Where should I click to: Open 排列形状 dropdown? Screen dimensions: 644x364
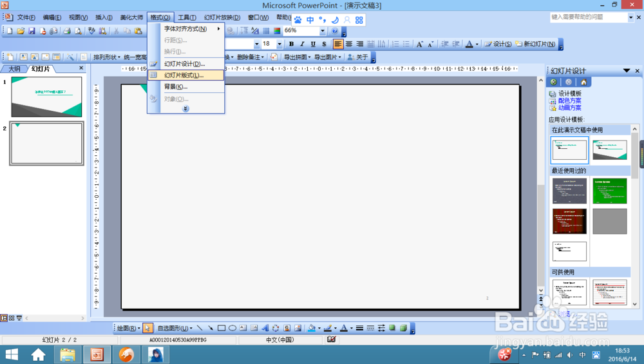[x=107, y=57]
